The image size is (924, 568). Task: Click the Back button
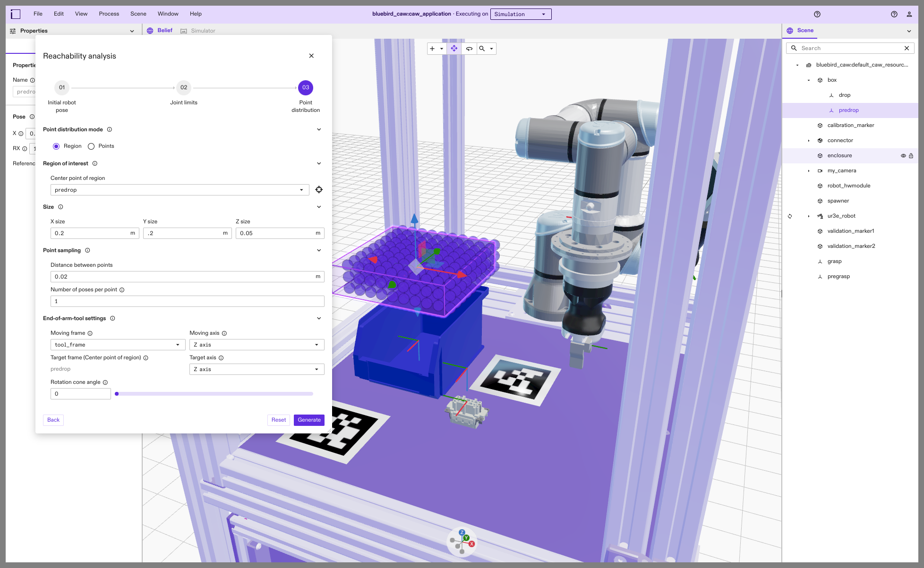[53, 420]
